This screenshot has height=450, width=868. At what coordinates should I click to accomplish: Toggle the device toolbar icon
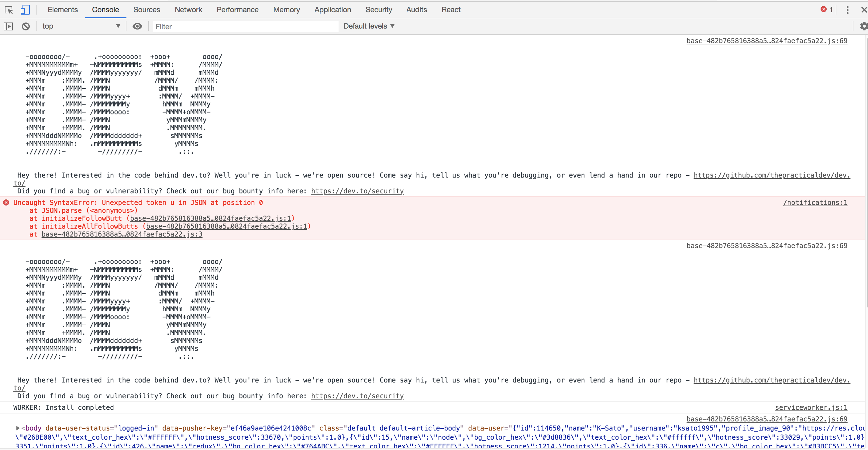coord(25,10)
